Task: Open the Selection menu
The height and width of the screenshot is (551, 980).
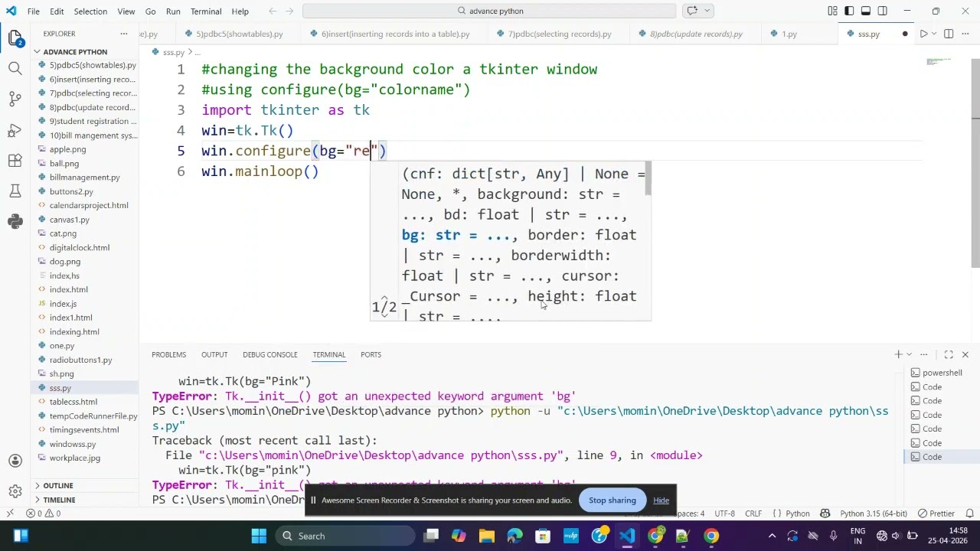Action: click(x=90, y=11)
